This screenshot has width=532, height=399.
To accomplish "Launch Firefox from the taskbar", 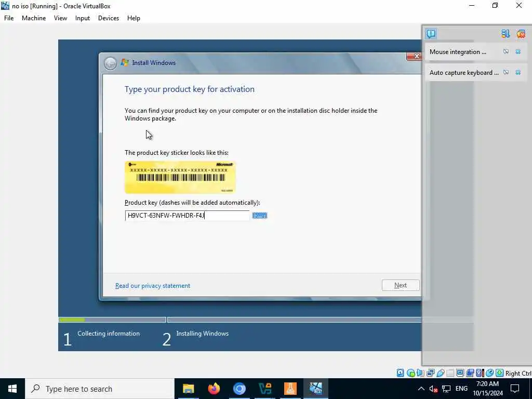I will click(x=214, y=389).
